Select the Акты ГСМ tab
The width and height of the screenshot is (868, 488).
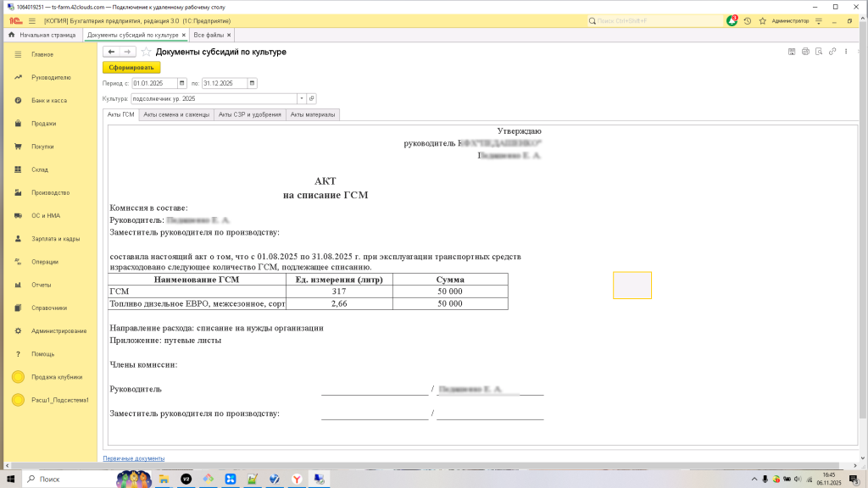(x=120, y=114)
